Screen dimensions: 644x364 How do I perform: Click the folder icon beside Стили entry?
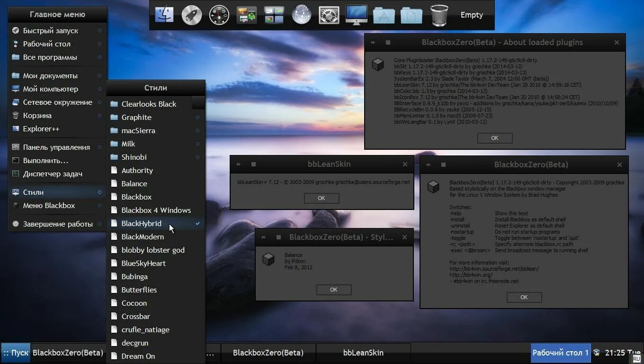coord(16,192)
